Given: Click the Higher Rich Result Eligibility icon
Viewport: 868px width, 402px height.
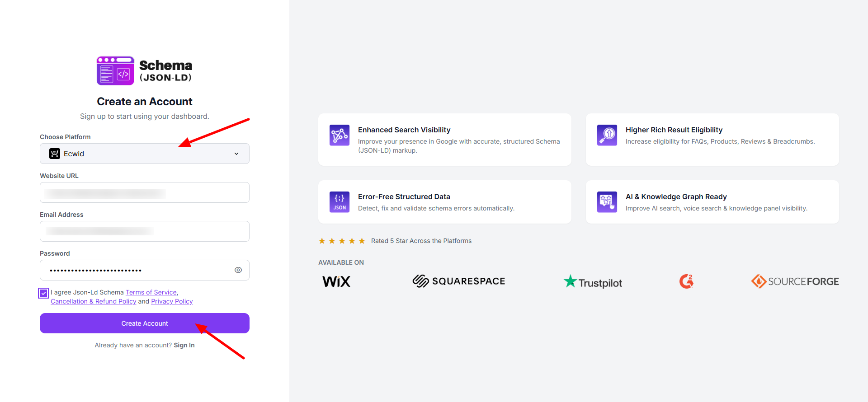Looking at the screenshot, I should click(x=607, y=135).
